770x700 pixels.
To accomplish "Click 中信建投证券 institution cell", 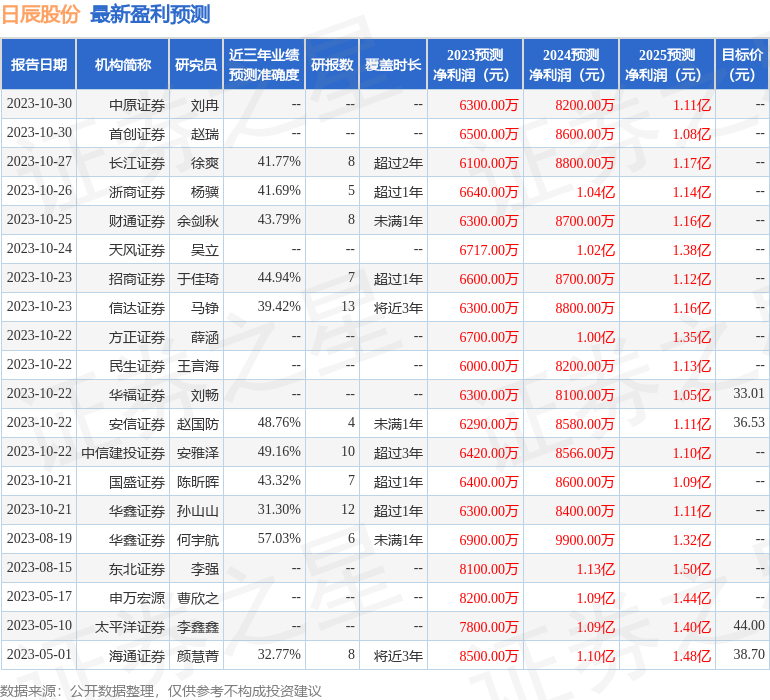I will [x=123, y=453].
